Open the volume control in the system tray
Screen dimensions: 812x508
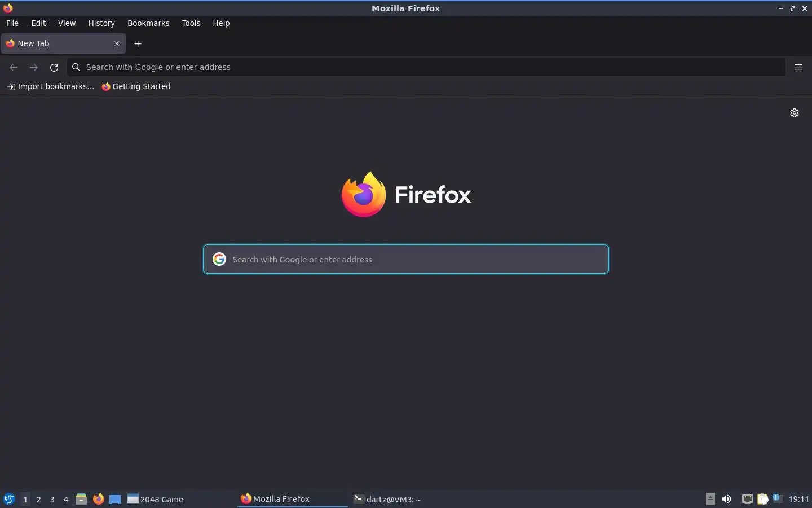coord(726,499)
